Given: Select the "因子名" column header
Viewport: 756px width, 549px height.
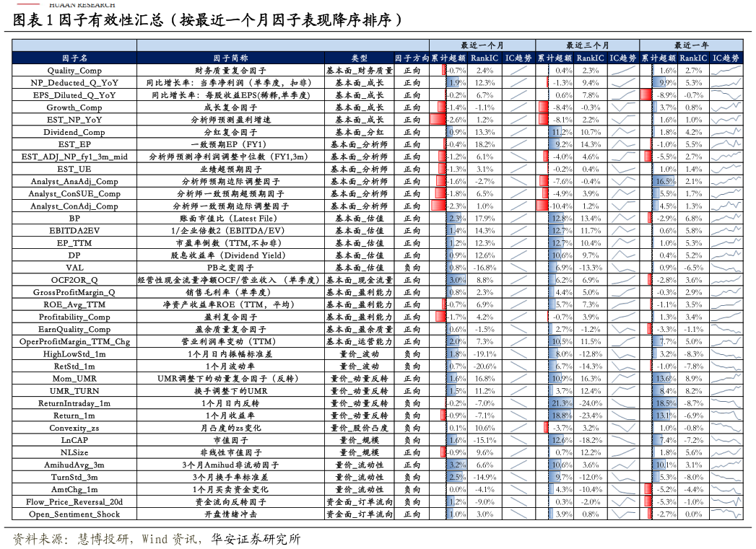Looking at the screenshot, I should (74, 58).
